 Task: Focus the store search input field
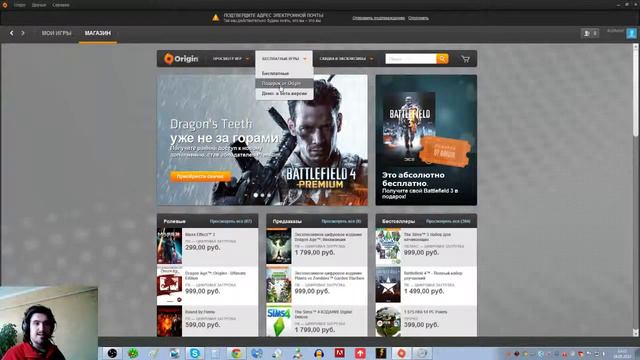point(411,59)
